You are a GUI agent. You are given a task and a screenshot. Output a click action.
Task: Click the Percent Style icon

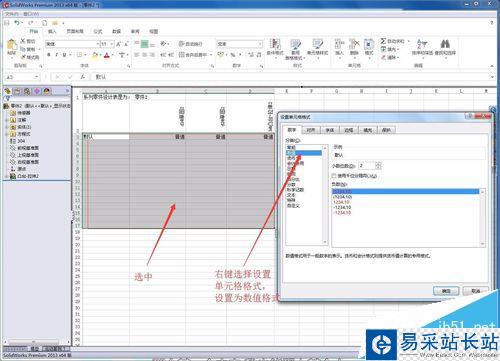pyautogui.click(x=232, y=55)
